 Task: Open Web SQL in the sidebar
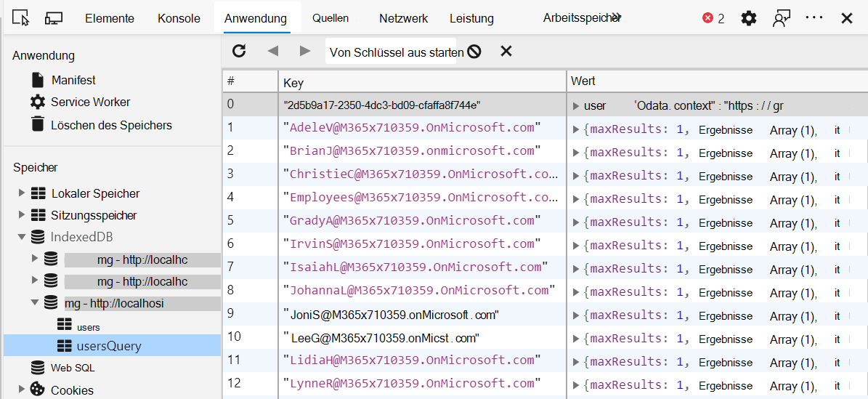[73, 368]
